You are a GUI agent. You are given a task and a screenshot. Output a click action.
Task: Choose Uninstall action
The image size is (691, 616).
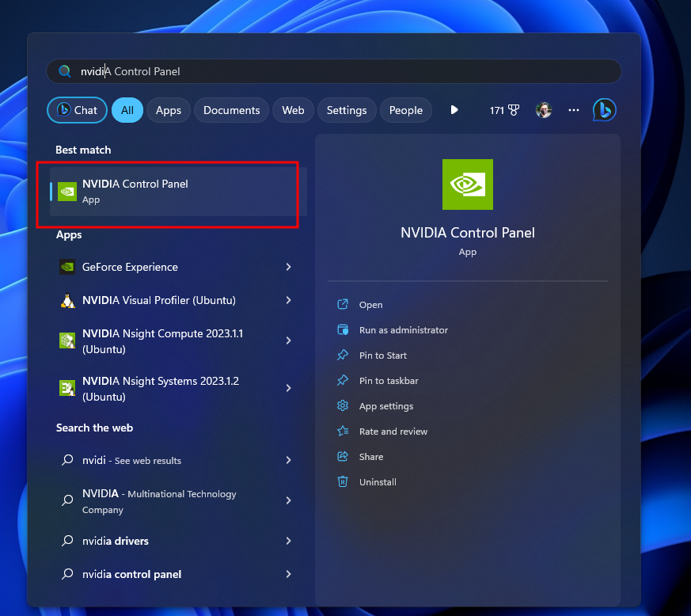tap(378, 482)
